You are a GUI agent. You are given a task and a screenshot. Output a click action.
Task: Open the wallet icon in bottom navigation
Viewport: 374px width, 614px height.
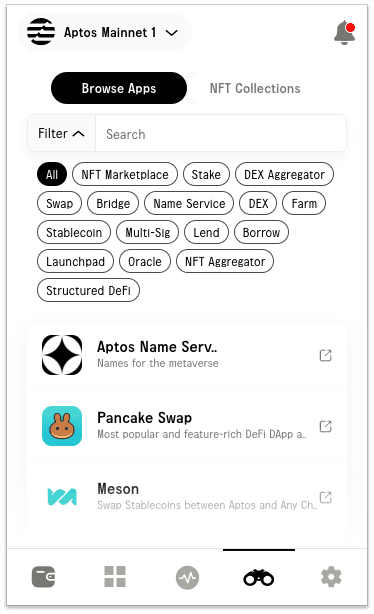43,576
